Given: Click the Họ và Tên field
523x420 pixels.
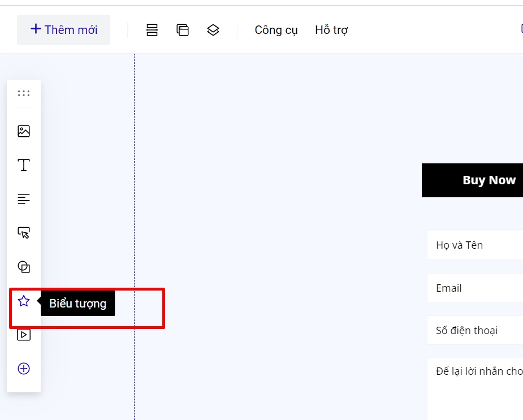Looking at the screenshot, I should (x=475, y=245).
